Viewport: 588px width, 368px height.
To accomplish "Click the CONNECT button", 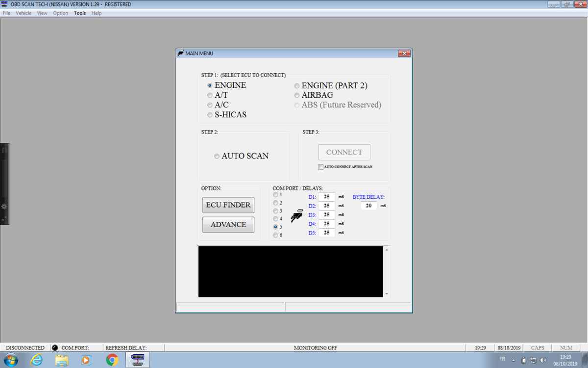I will pyautogui.click(x=344, y=152).
